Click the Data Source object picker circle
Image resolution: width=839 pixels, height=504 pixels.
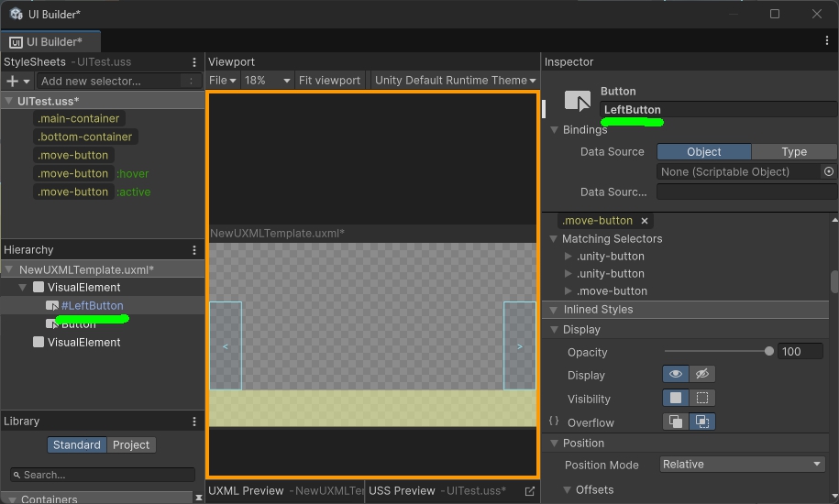[829, 171]
